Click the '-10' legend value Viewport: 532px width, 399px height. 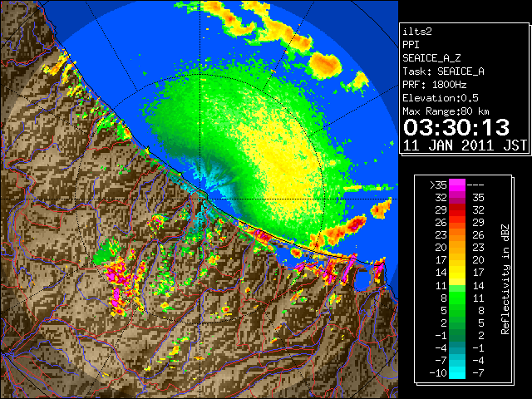[x=438, y=373]
